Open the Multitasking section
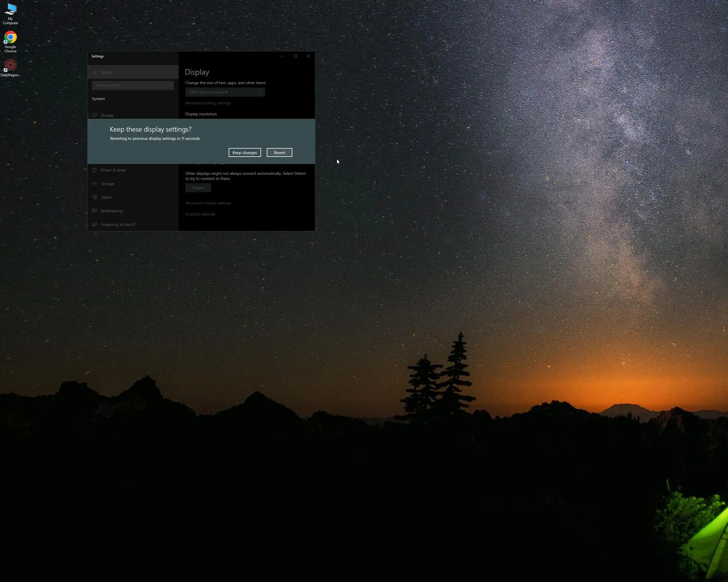 (111, 211)
